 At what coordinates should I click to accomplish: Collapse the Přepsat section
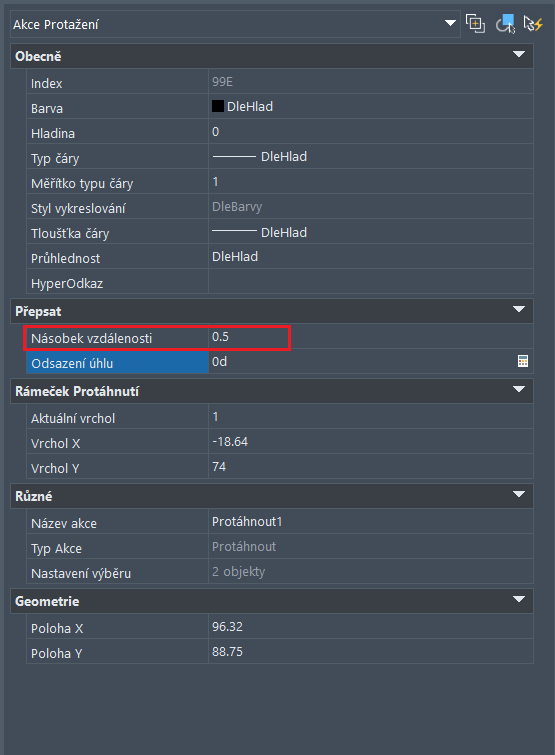519,310
